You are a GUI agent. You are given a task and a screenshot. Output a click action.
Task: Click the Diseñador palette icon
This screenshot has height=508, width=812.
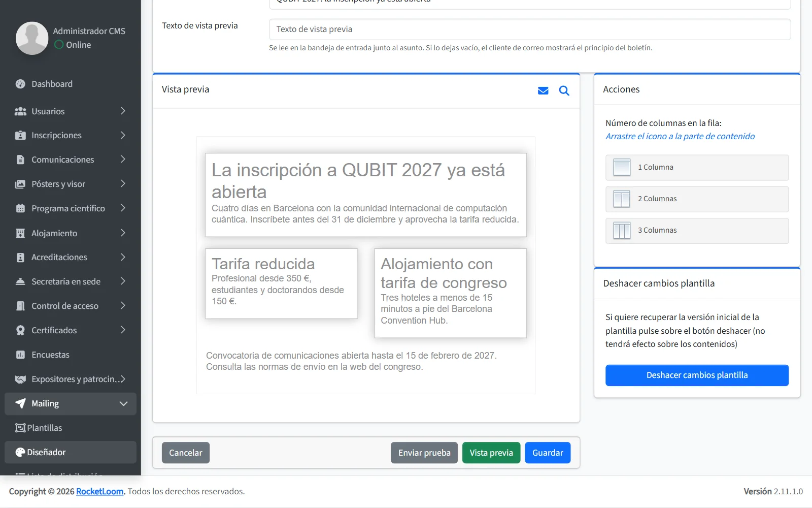point(20,452)
